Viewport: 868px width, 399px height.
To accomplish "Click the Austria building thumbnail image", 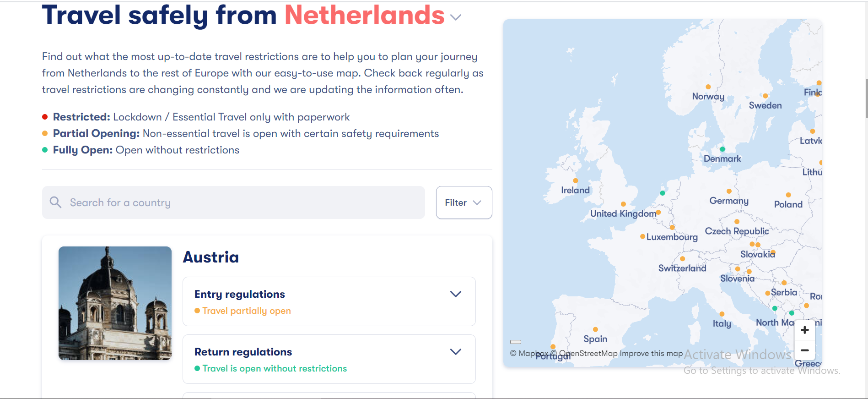I will point(115,303).
